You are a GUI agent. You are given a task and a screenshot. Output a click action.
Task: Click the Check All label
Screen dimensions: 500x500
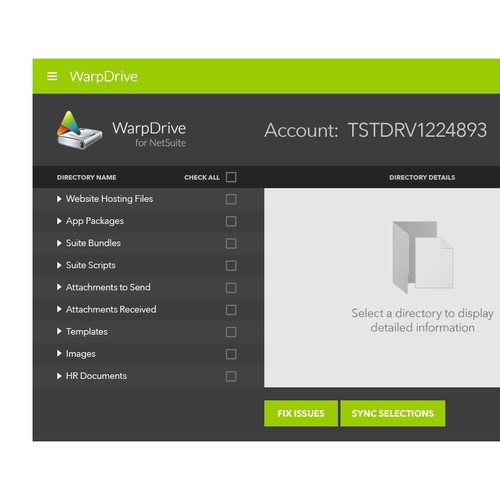coord(202,177)
